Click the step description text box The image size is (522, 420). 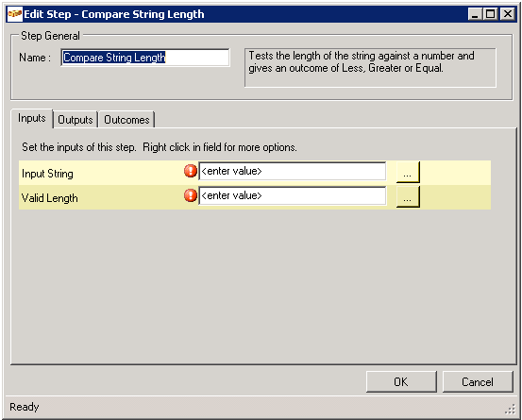tap(370, 68)
